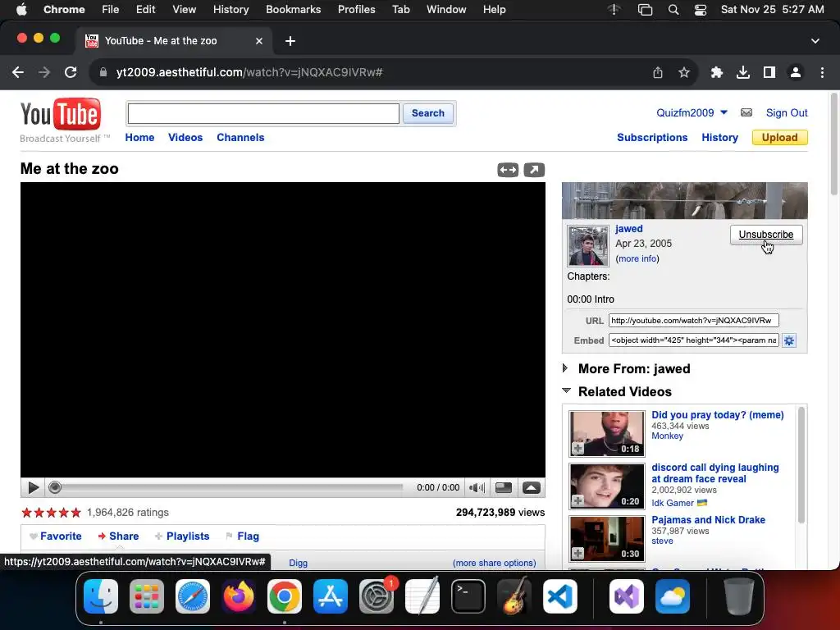This screenshot has width=840, height=630.
Task: Click the Unsubscribe button
Action: click(766, 235)
